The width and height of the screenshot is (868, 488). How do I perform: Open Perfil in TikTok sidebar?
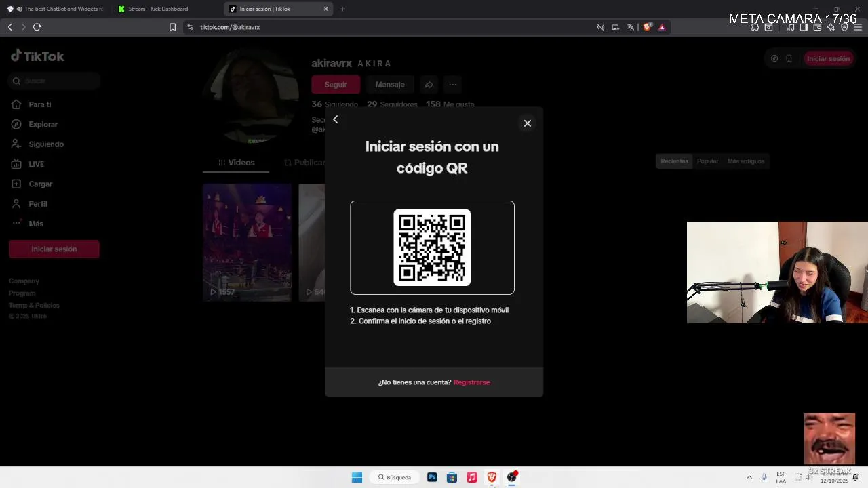[x=38, y=204]
